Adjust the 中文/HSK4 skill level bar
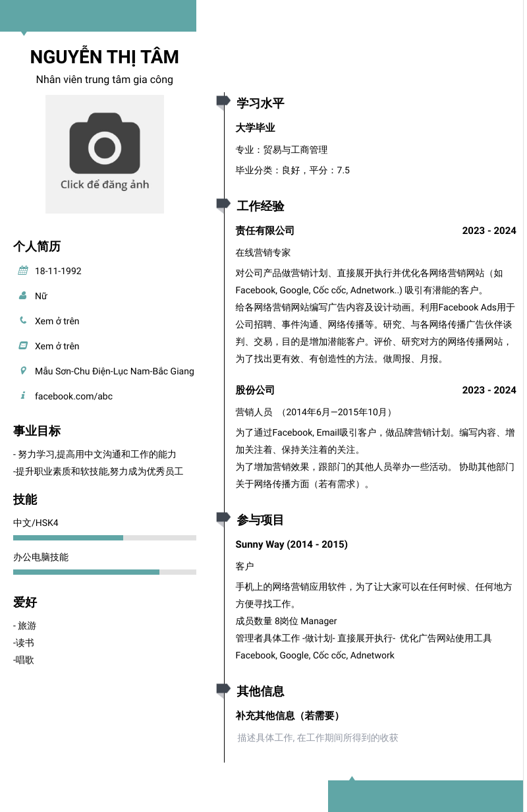Screen dimensions: 527x812 pos(105,538)
